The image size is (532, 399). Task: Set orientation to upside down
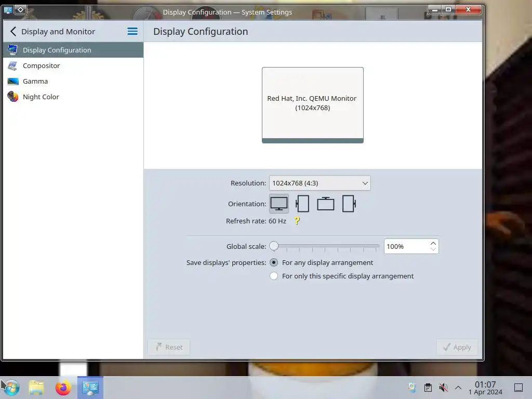coord(325,204)
